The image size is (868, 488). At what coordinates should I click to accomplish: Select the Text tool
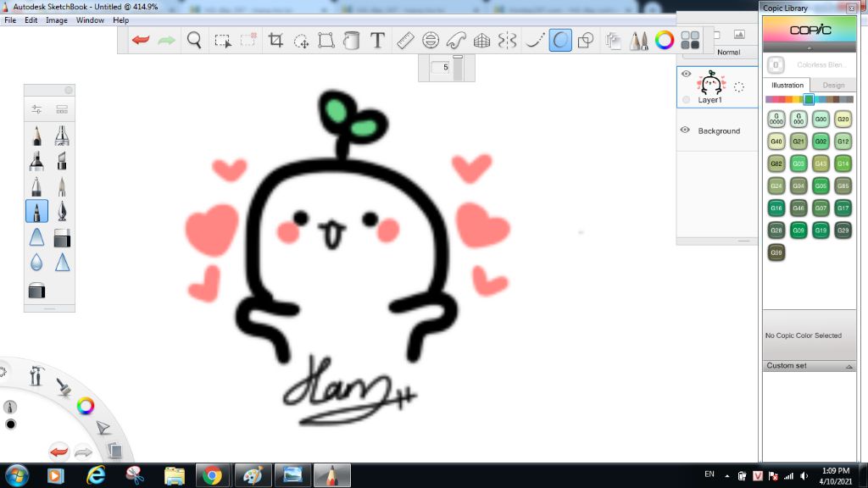pos(377,40)
